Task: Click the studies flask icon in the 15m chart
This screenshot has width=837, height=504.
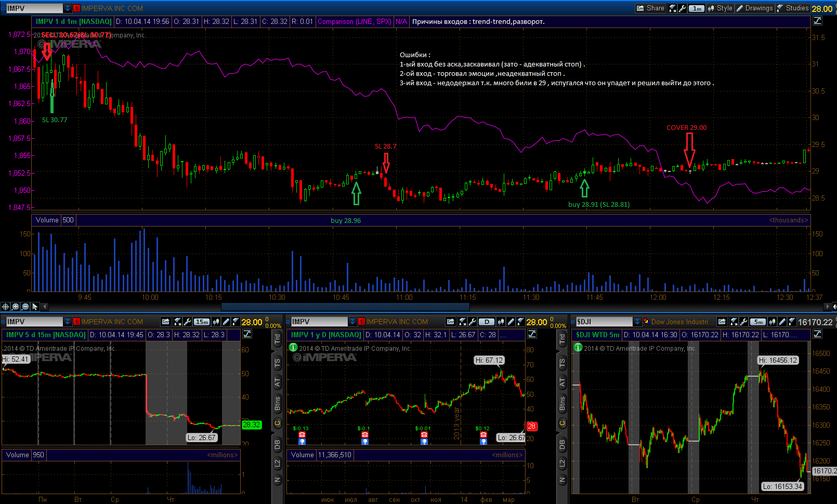Action: [236, 322]
